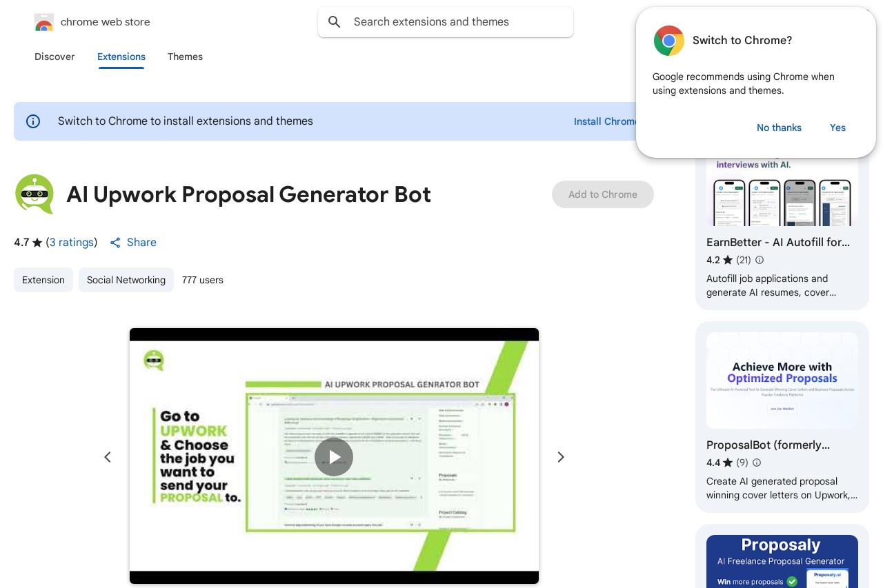Click the info icon in the blue banner

33,121
